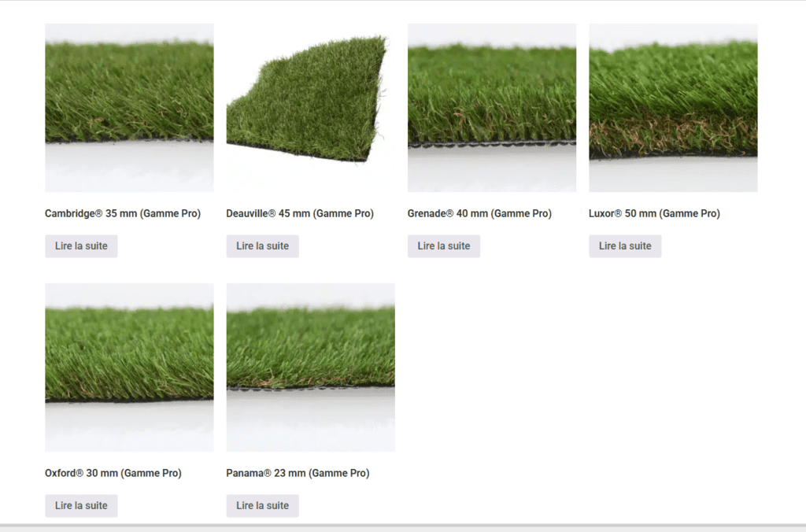Select Lire la suite under Oxford
This screenshot has width=806, height=532.
[x=81, y=506]
